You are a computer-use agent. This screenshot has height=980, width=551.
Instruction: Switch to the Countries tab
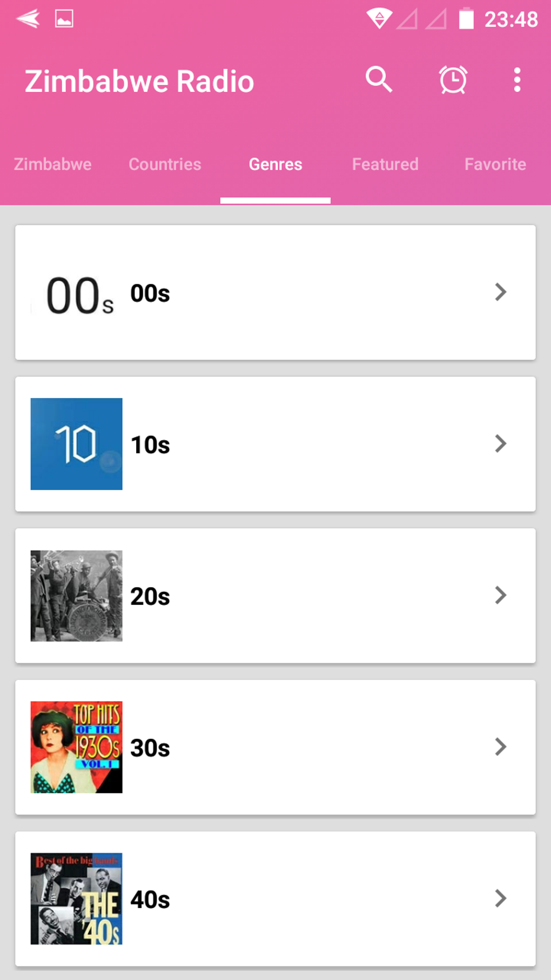pos(165,164)
